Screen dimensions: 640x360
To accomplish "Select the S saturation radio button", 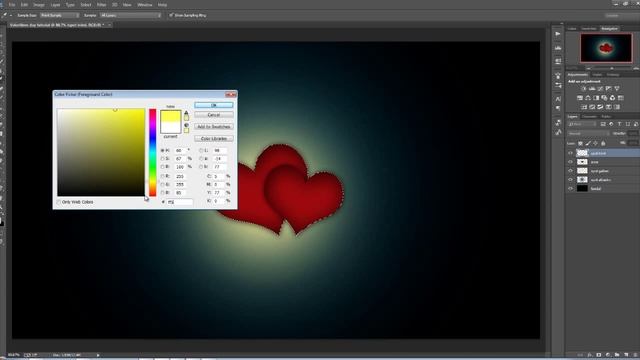I will tap(162, 158).
